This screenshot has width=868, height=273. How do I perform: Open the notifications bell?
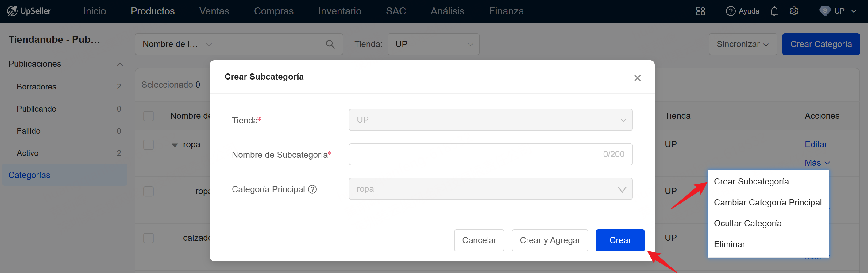coord(774,11)
